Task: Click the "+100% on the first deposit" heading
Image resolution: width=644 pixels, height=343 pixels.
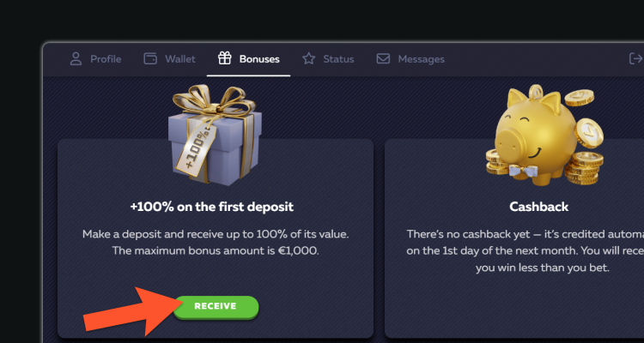Action: tap(212, 207)
